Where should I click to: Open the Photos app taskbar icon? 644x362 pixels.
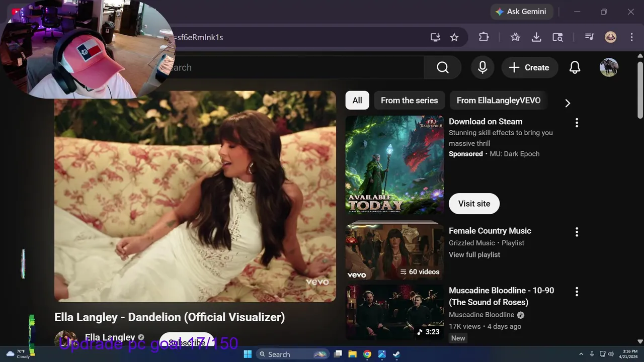(382, 354)
